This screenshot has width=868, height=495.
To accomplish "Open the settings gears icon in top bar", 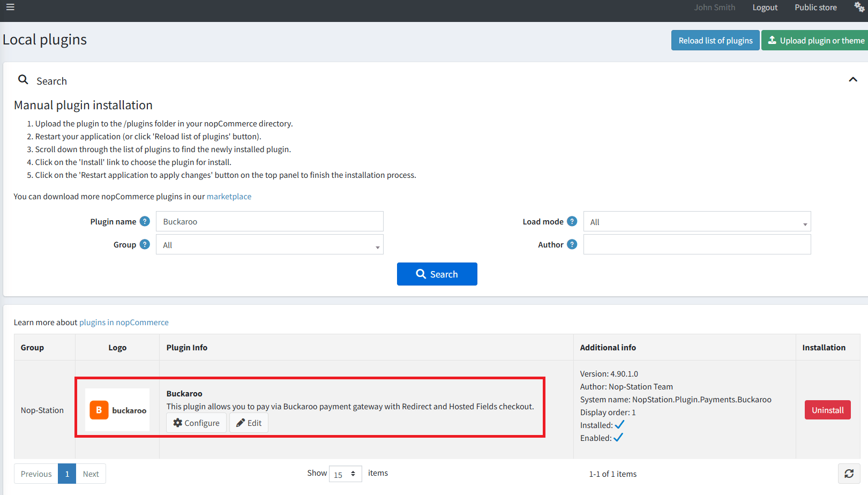I will (859, 7).
